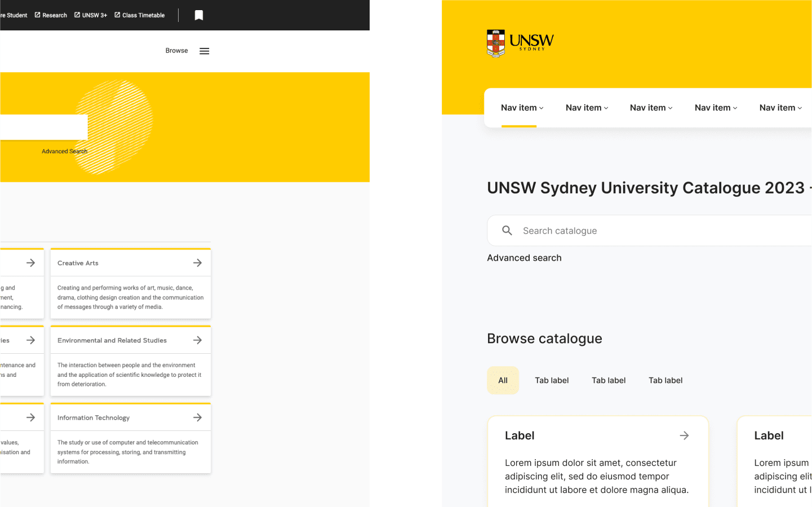Click the Browse label in left design
Image resolution: width=812 pixels, height=507 pixels.
pyautogui.click(x=176, y=51)
